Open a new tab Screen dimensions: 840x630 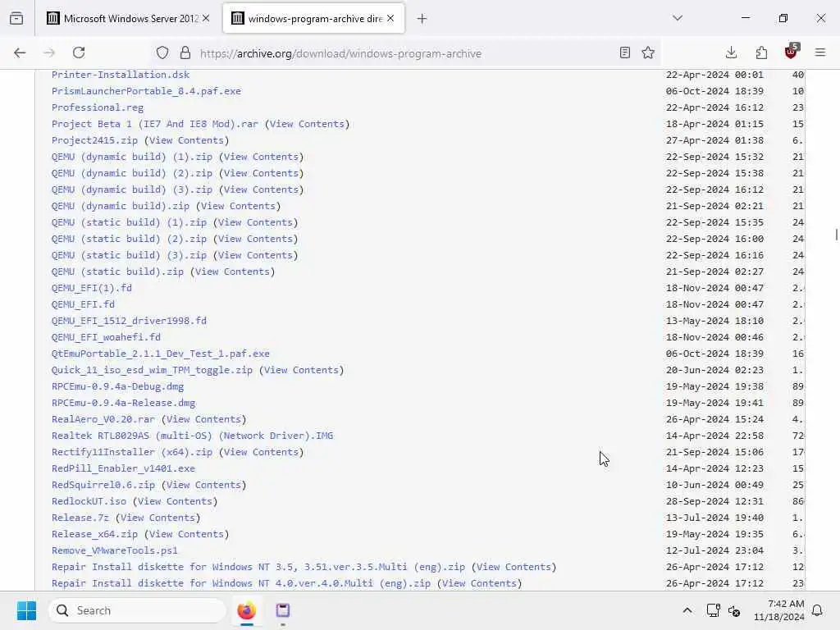pyautogui.click(x=422, y=19)
